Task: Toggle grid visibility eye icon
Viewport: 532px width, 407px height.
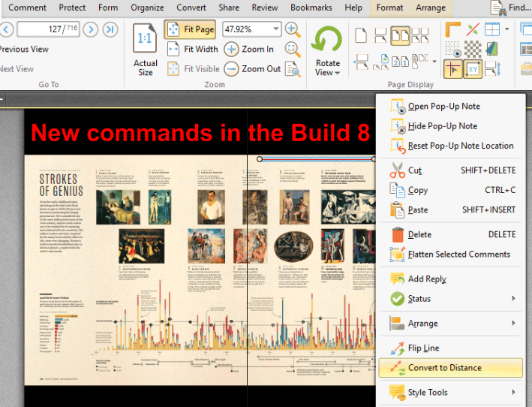Action: pos(452,50)
